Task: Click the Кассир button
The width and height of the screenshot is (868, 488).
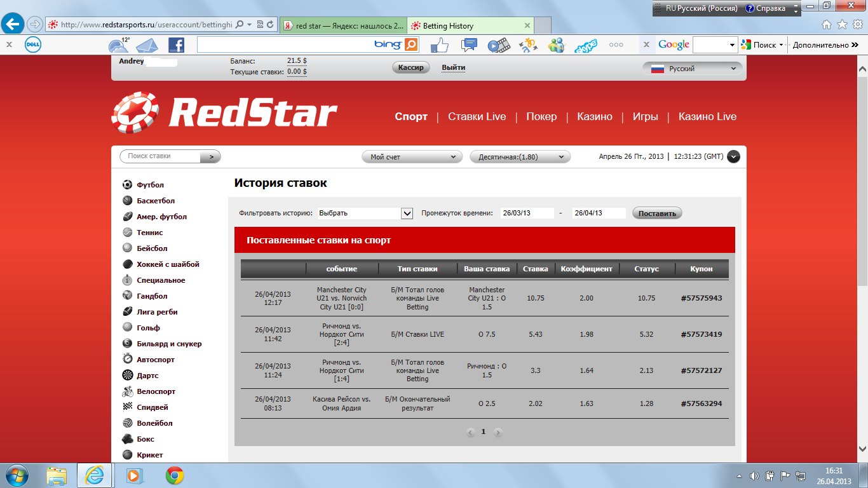Action: point(410,67)
